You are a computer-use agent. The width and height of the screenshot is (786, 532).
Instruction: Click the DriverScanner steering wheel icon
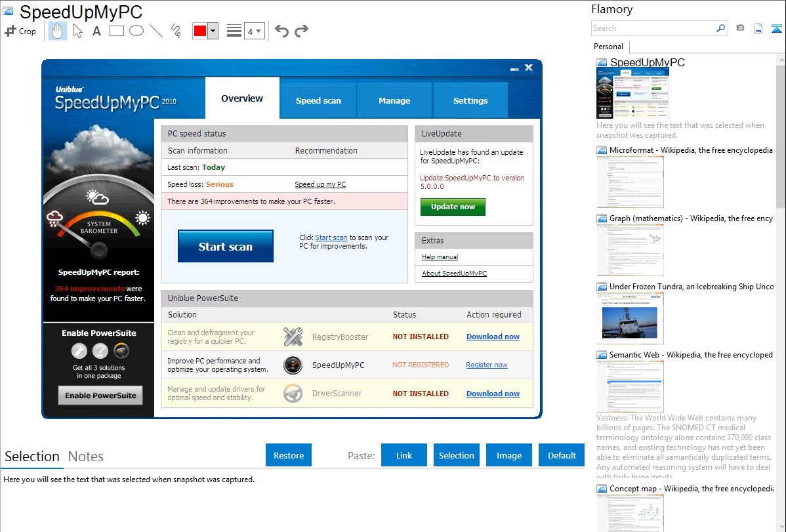(293, 394)
